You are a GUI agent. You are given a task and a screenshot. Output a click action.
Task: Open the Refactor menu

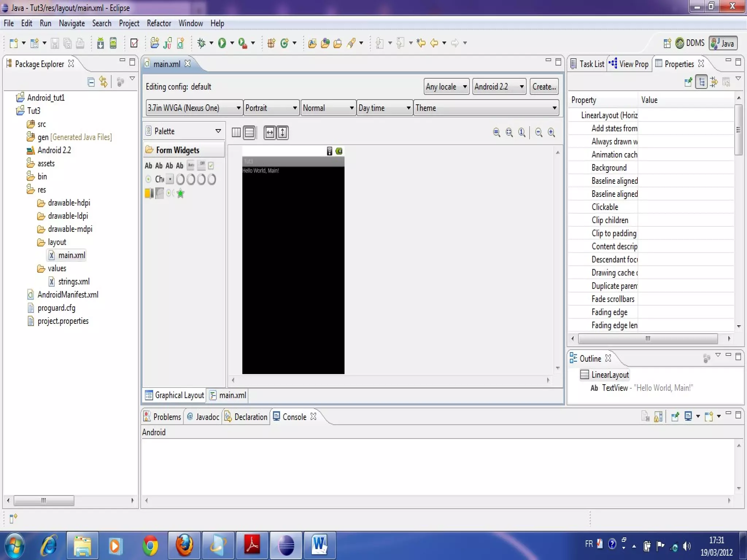click(x=159, y=23)
